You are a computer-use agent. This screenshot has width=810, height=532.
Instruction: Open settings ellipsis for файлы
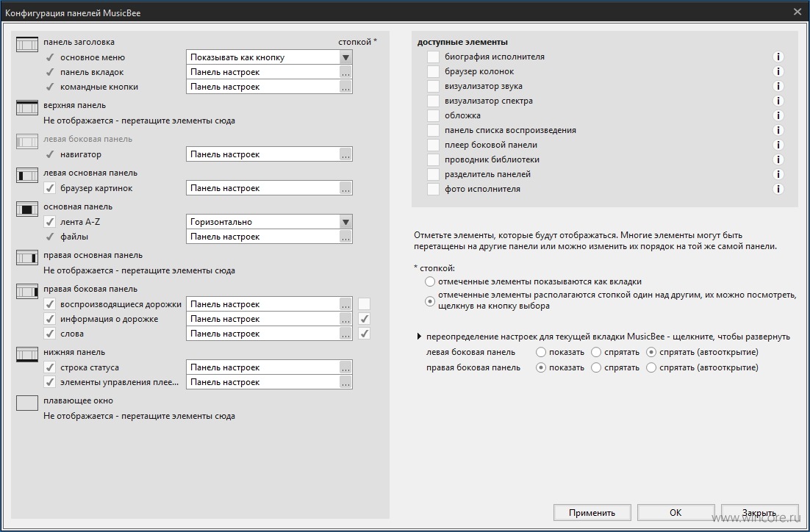345,237
